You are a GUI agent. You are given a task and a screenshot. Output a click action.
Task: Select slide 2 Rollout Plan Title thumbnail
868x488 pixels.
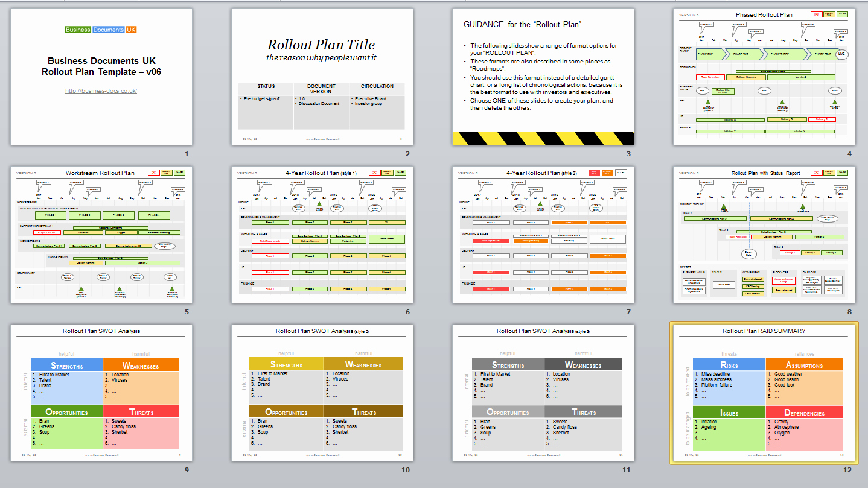(x=322, y=77)
